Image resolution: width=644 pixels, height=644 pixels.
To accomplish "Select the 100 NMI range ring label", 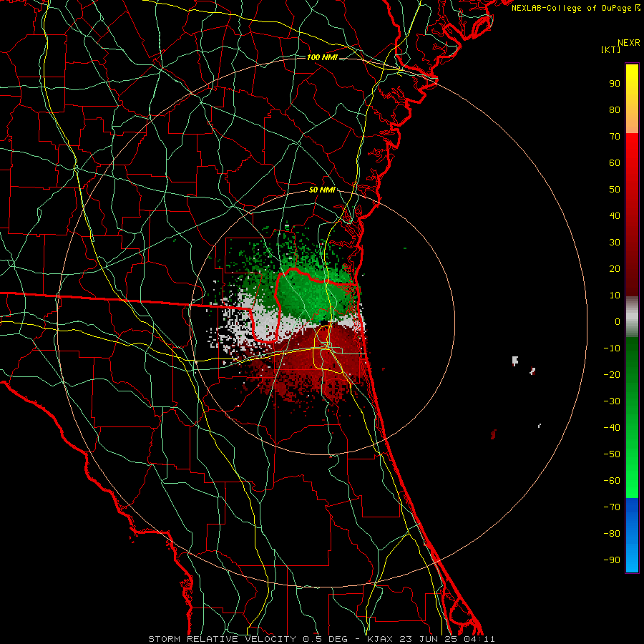I will [x=322, y=57].
